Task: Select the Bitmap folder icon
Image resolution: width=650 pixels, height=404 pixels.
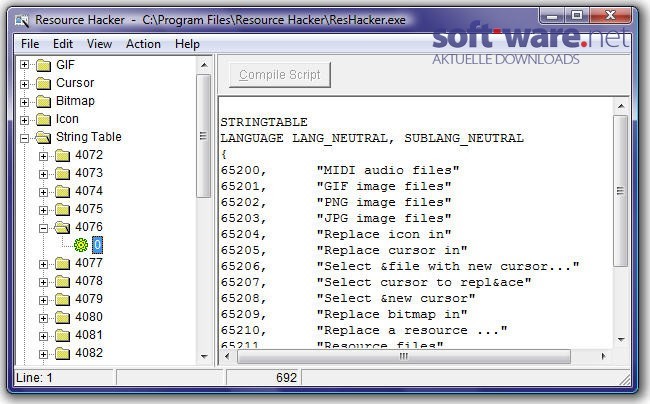Action: 44,102
